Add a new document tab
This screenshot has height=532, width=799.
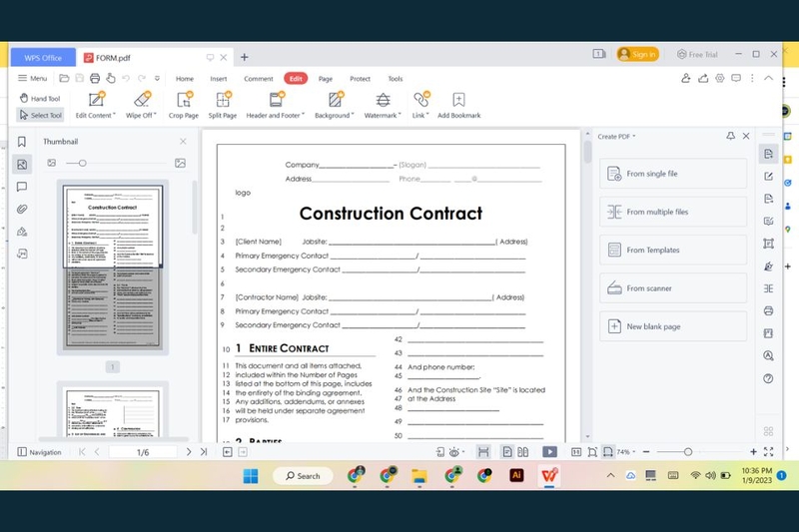click(x=244, y=57)
